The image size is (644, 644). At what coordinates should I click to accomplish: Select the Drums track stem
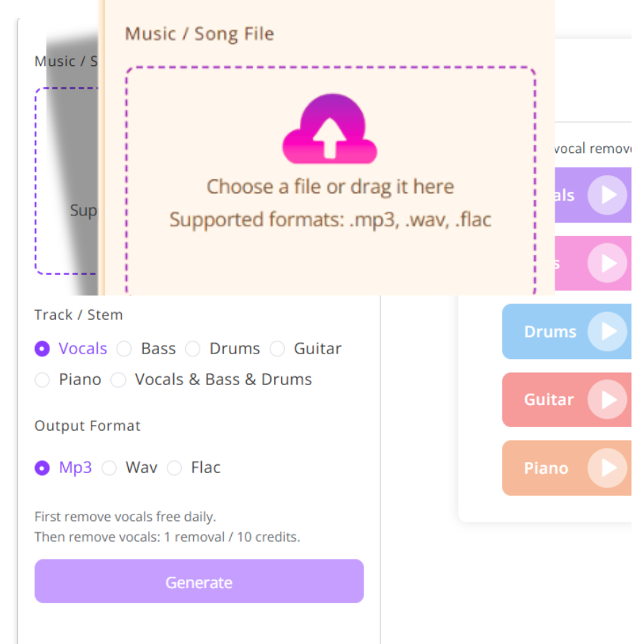pyautogui.click(x=193, y=348)
